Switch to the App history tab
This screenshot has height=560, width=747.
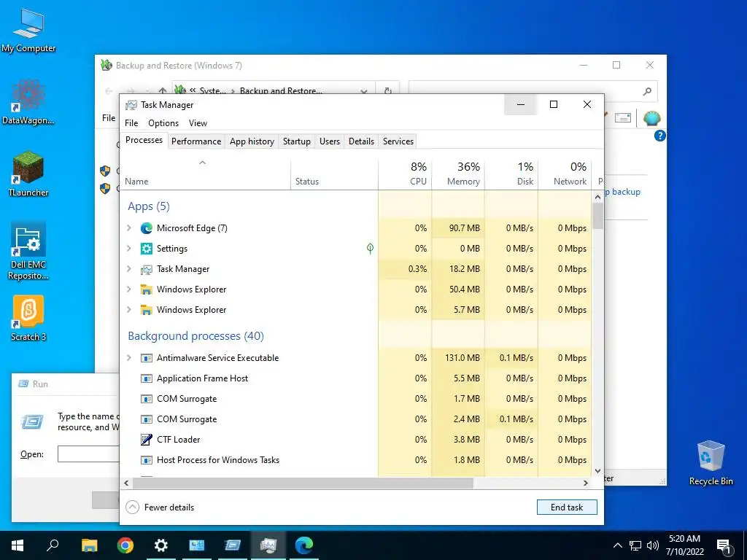(252, 141)
